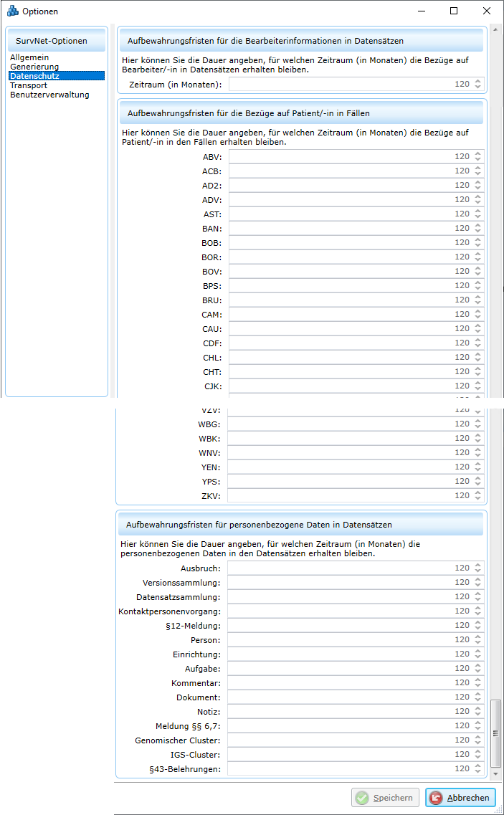Select the Datenschutz entry

[x=34, y=76]
